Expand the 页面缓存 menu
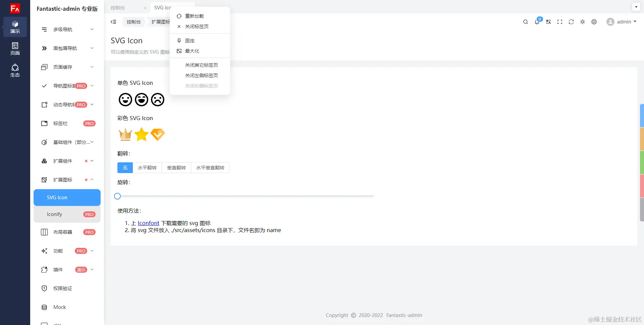The width and height of the screenshot is (644, 325). point(67,67)
